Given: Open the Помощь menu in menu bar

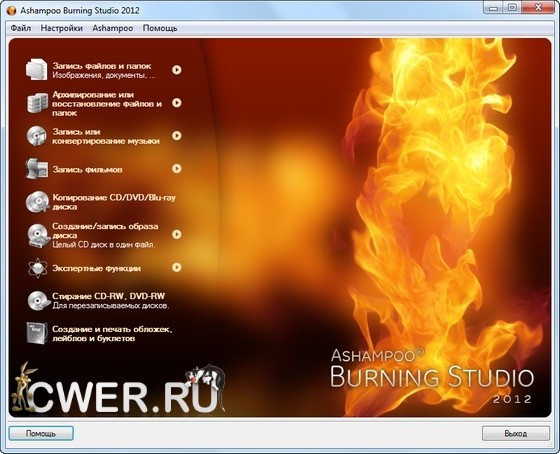Looking at the screenshot, I should (160, 28).
